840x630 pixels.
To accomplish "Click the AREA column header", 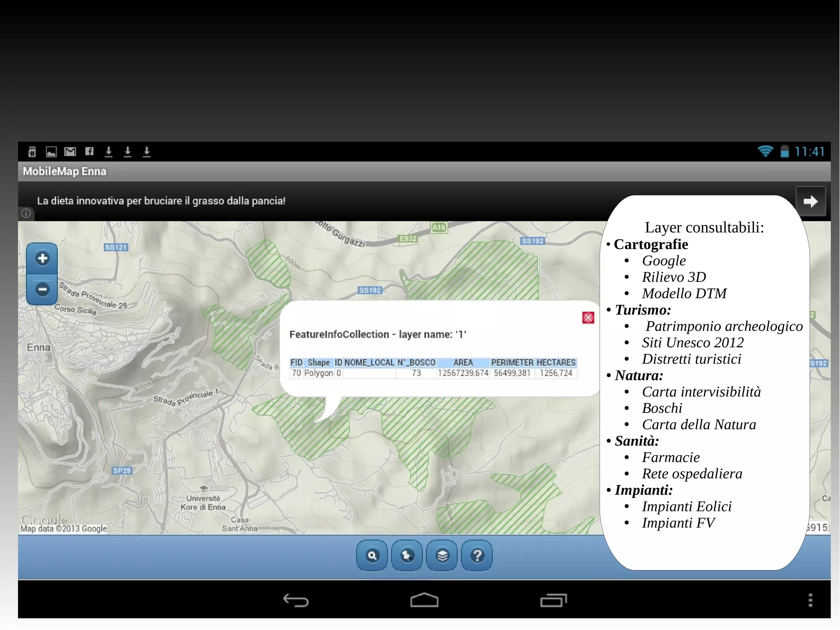I will coord(463,362).
